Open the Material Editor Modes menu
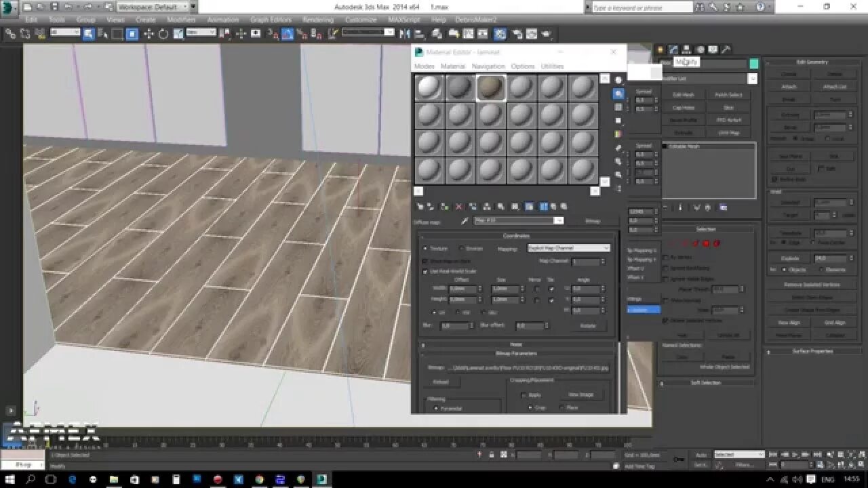 coord(425,66)
